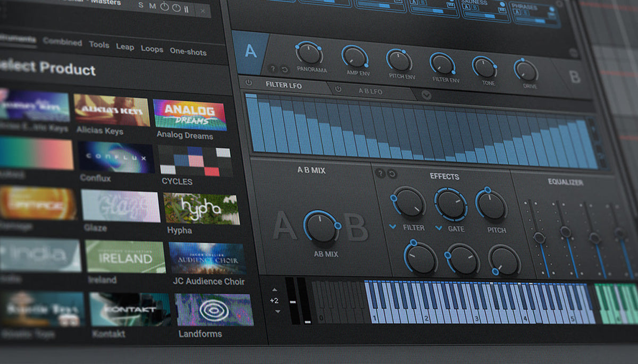Select the large A layer button
Image resolution: width=638 pixels, height=364 pixels.
[x=251, y=52]
